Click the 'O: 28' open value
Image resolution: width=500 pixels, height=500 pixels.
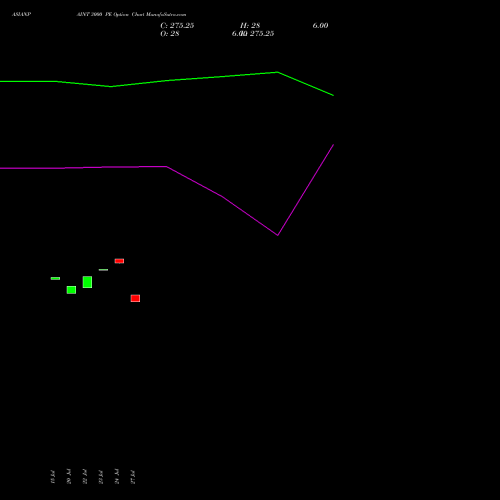[x=170, y=34]
